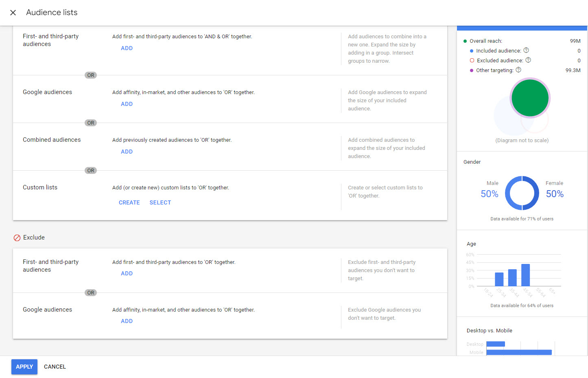Image resolution: width=588 pixels, height=378 pixels.
Task: Cancel audience list editing
Action: tap(55, 367)
